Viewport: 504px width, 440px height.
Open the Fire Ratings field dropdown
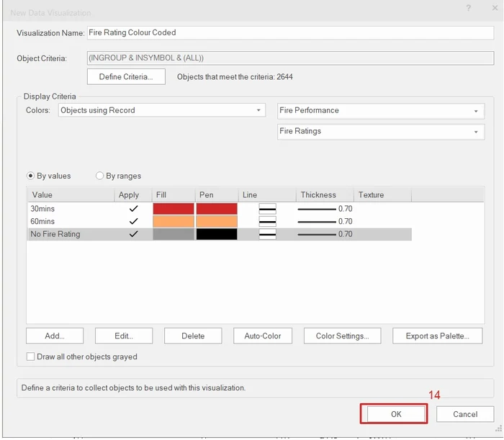(x=381, y=132)
